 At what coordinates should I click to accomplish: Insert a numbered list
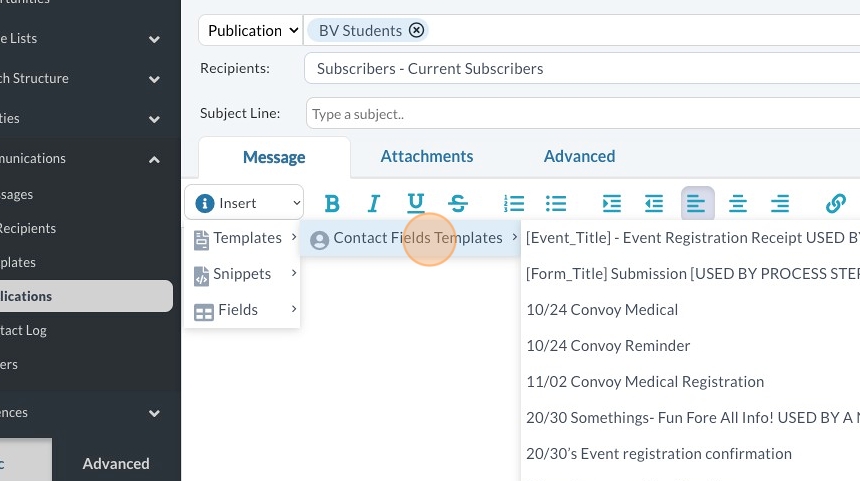coord(514,204)
